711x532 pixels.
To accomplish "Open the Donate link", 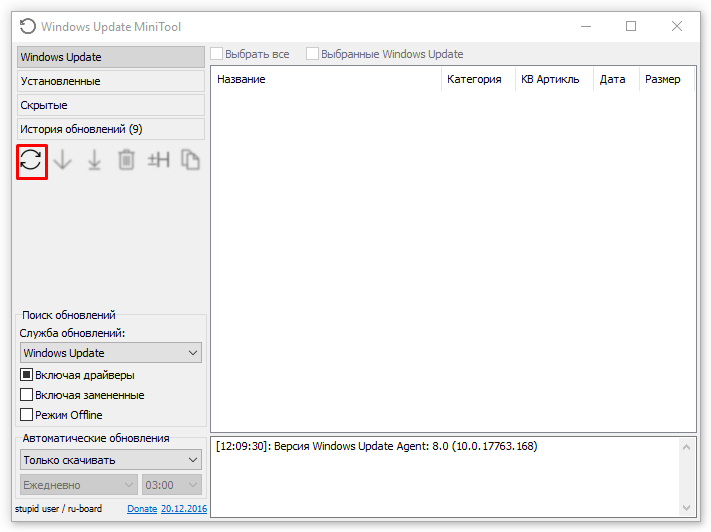I will pyautogui.click(x=142, y=509).
